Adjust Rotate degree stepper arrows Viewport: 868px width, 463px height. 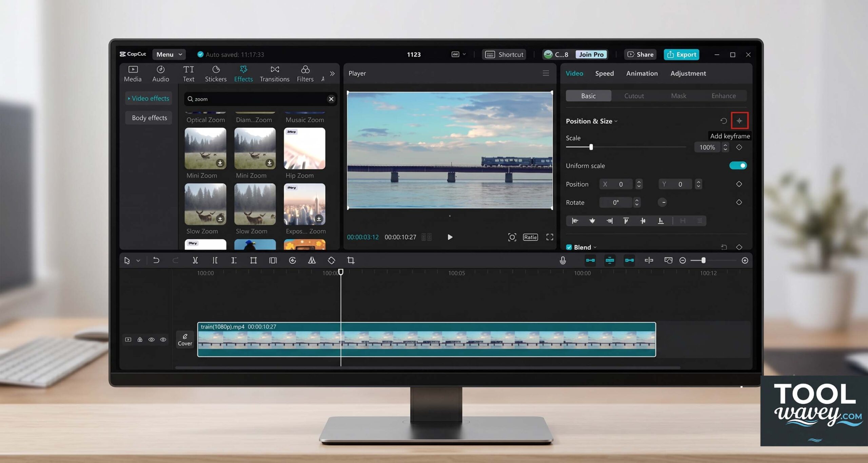(x=637, y=202)
